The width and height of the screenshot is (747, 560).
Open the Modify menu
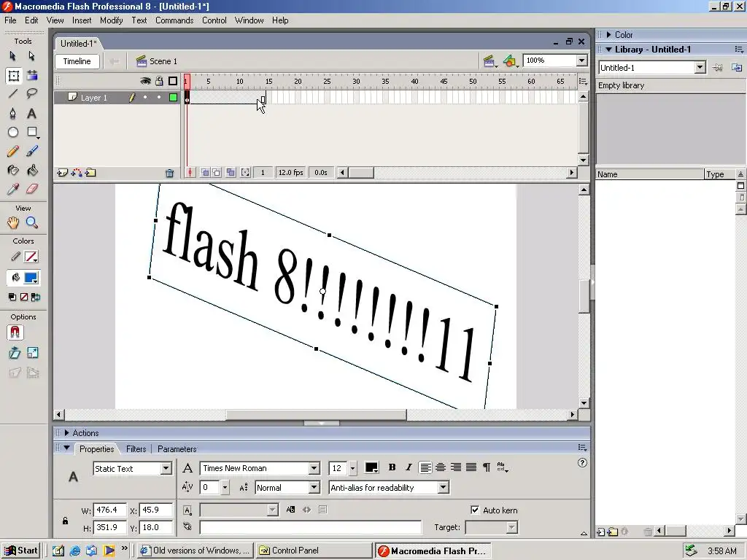tap(111, 20)
